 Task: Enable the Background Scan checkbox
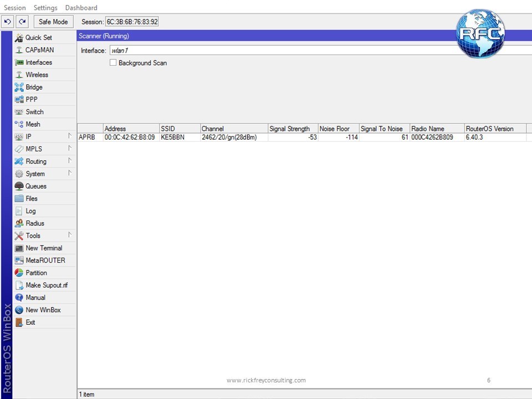(x=113, y=63)
